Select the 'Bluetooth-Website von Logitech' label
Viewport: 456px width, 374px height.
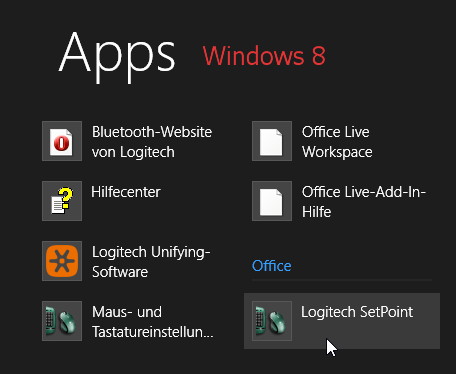coord(152,142)
